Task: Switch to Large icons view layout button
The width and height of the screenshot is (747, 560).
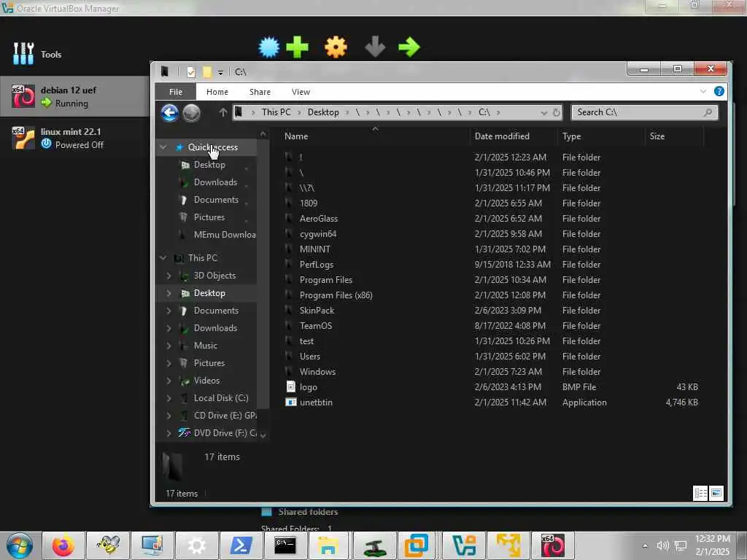Action: coord(716,494)
